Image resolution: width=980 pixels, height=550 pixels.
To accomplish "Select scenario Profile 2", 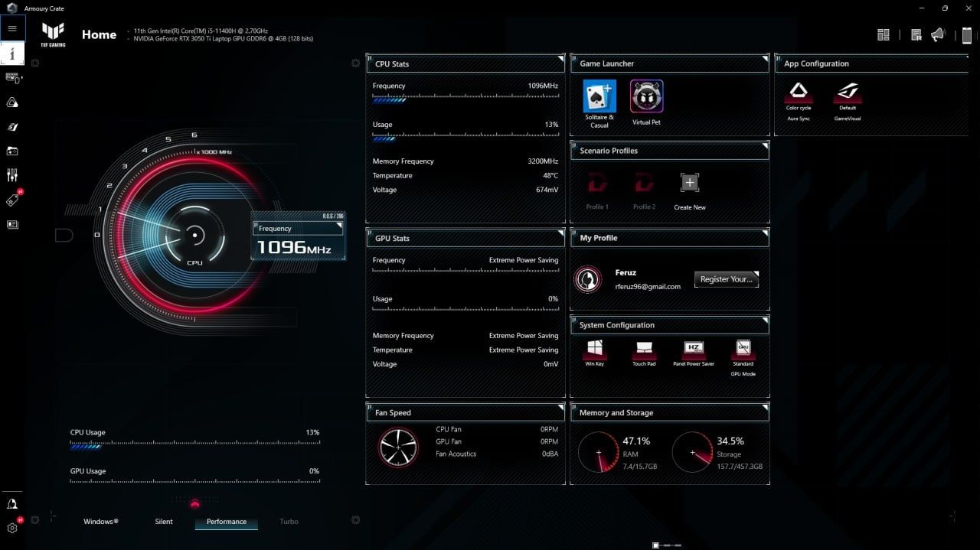I will 645,184.
